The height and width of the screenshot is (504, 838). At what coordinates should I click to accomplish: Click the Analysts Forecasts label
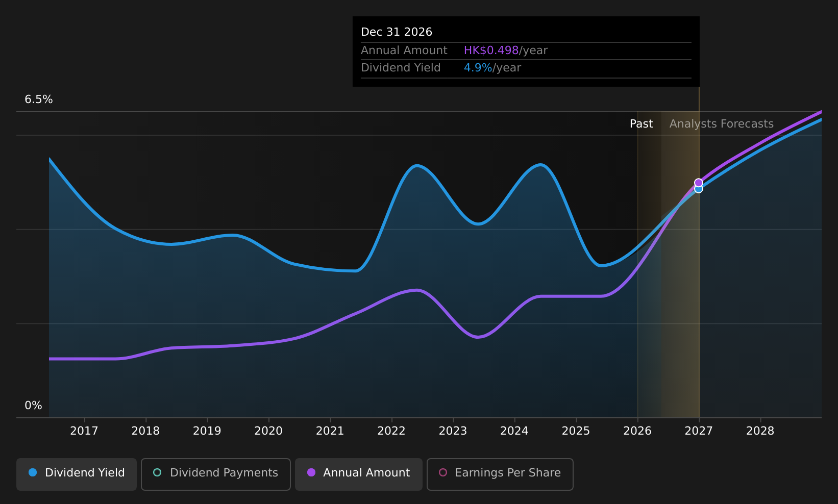tap(722, 124)
